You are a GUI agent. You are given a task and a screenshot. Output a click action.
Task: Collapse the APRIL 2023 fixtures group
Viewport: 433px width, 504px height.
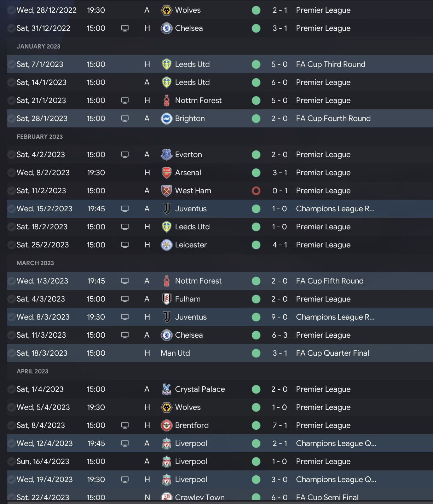tap(32, 371)
